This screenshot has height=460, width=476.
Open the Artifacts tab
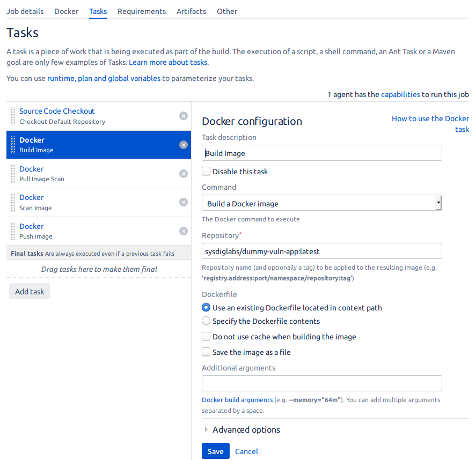[x=191, y=11]
